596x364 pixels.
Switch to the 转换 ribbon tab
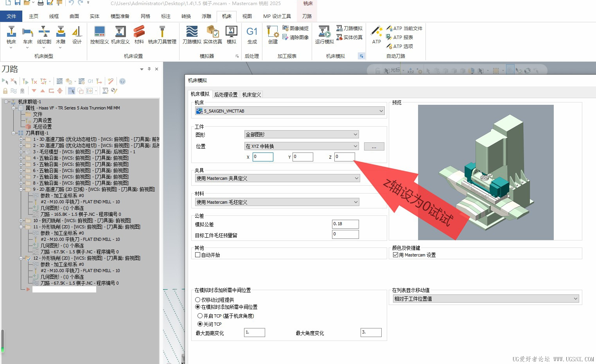186,16
